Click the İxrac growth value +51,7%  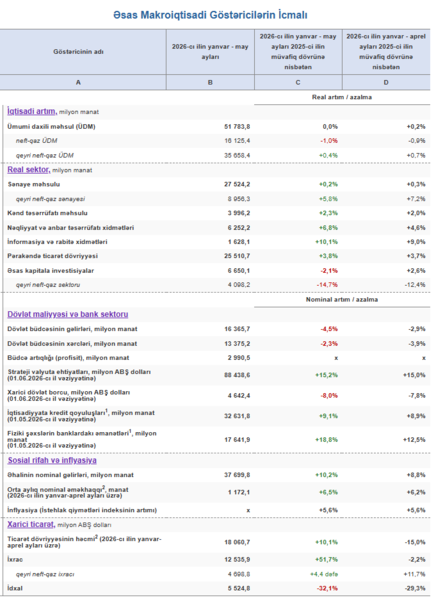coord(327,559)
